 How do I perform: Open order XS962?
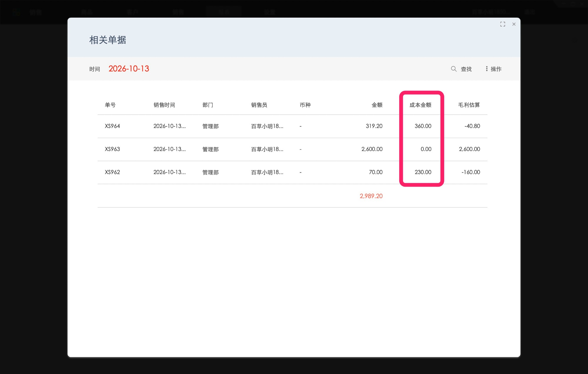point(112,172)
